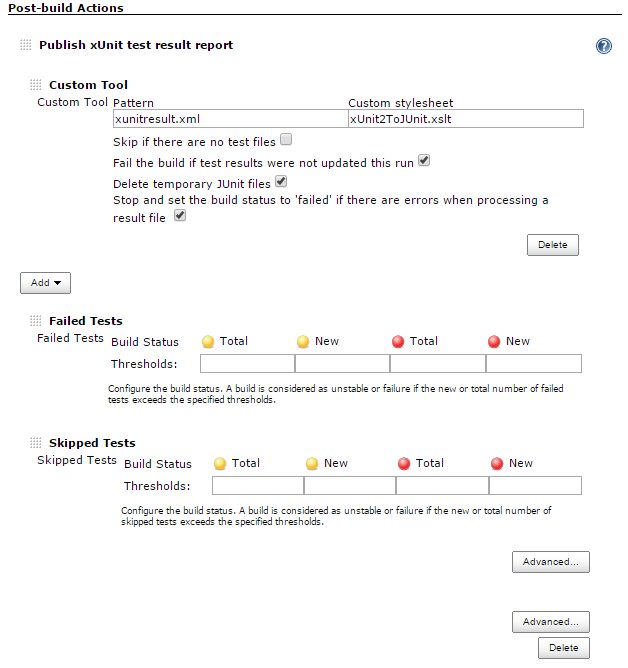This screenshot has width=628, height=668.
Task: Click the Pattern field containing xunitresult.xml
Action: point(230,119)
